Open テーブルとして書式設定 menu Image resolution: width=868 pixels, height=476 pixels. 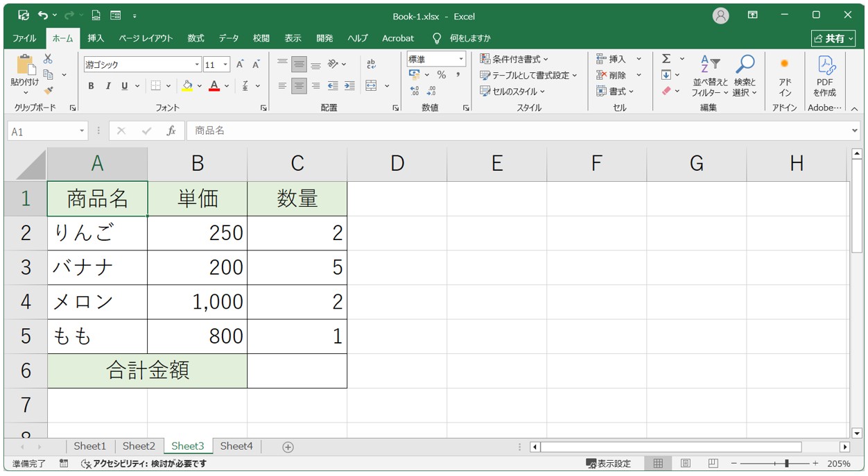[x=528, y=75]
